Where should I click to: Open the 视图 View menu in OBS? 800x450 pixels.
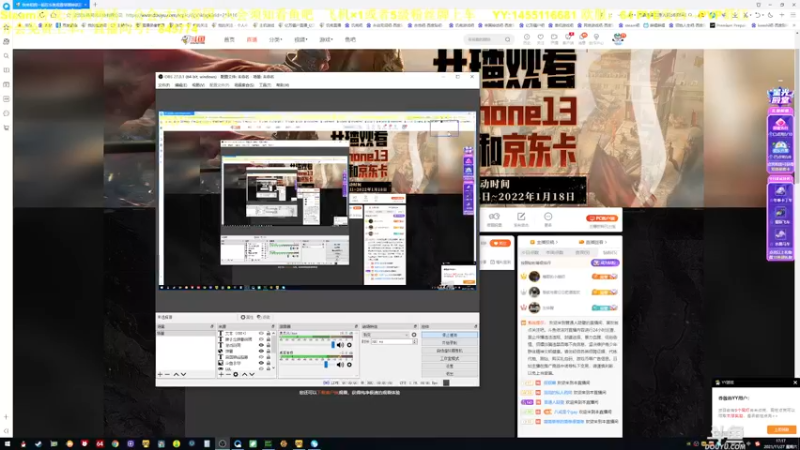point(198,85)
